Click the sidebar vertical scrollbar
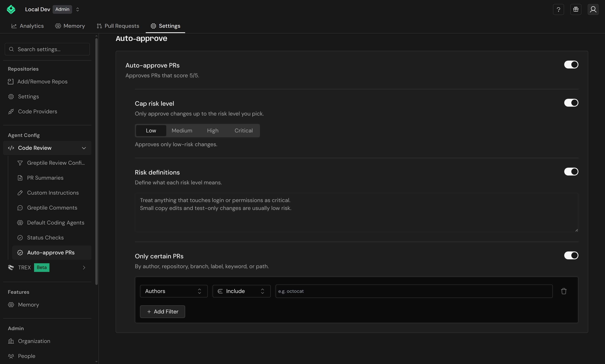 click(97, 161)
